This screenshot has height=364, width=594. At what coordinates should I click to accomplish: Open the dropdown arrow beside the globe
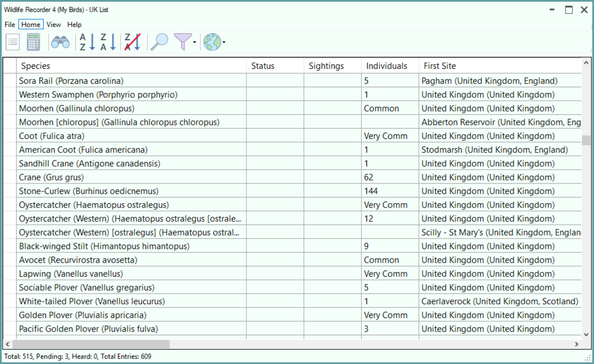tap(224, 42)
